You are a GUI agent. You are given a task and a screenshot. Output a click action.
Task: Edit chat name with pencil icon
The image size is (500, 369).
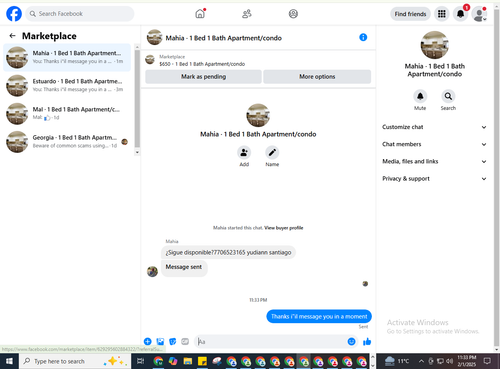tap(272, 153)
